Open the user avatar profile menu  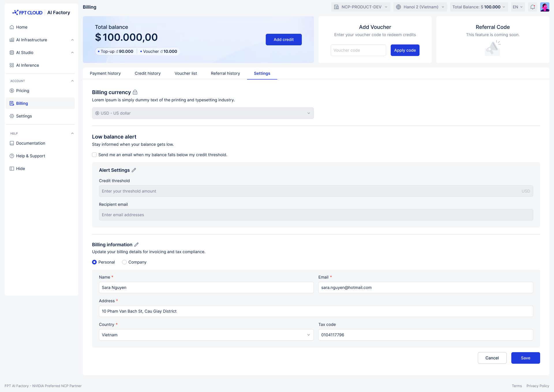544,7
